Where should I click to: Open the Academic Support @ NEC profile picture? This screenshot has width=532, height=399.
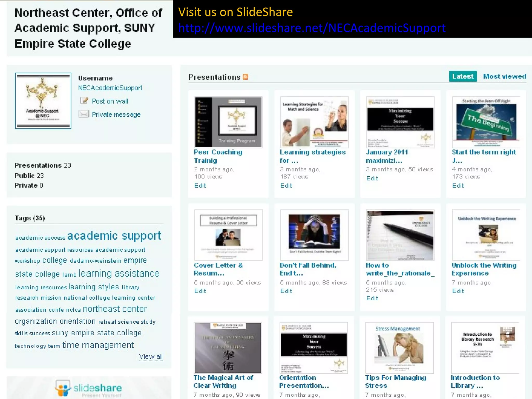pos(43,101)
